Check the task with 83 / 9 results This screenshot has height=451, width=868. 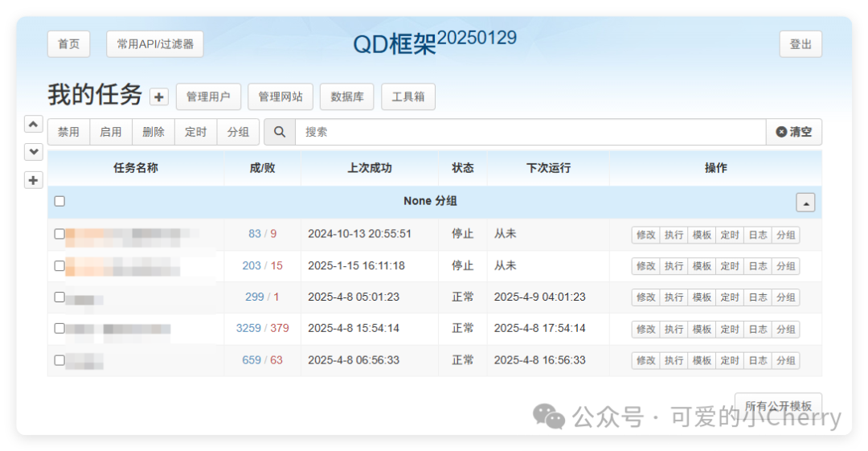click(59, 234)
